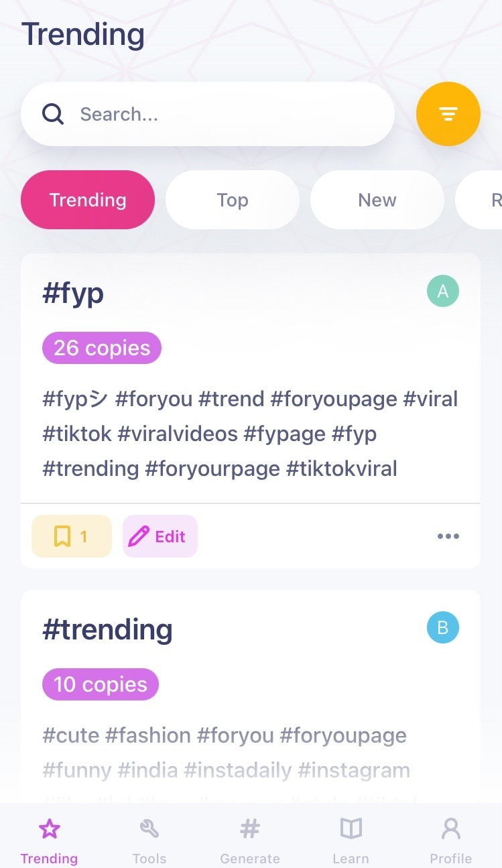The height and width of the screenshot is (868, 502).
Task: Tap the 26 copies badge
Action: point(102,348)
